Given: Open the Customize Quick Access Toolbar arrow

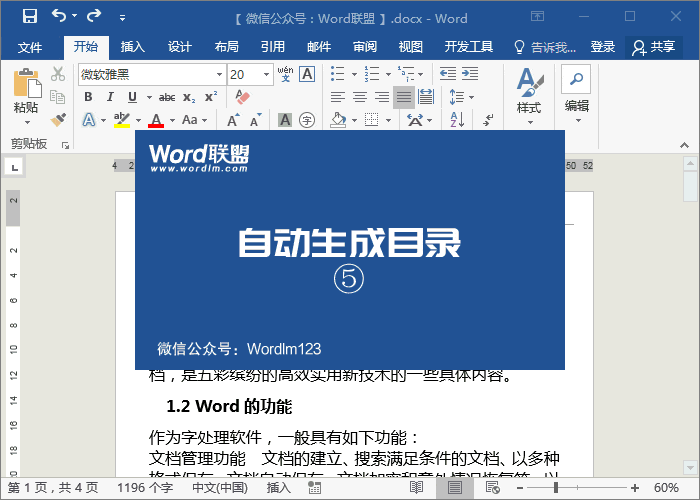Looking at the screenshot, I should [122, 18].
